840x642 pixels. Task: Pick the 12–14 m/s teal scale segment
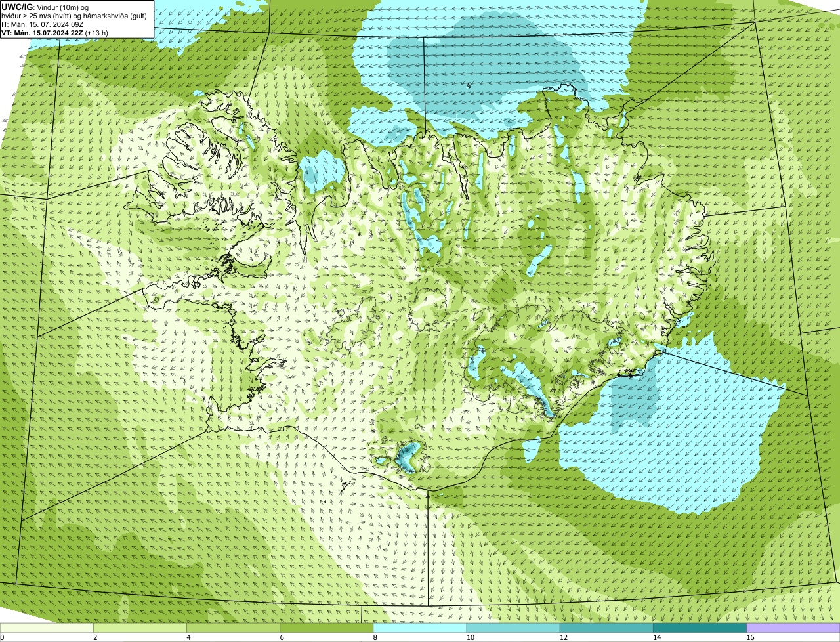607,628
